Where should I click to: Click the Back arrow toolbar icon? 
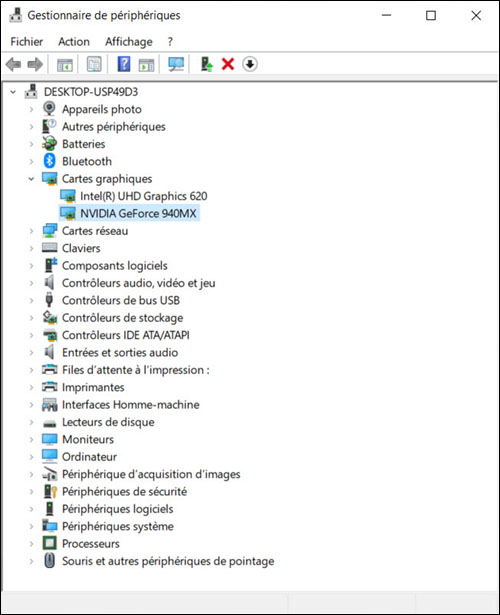click(x=14, y=64)
